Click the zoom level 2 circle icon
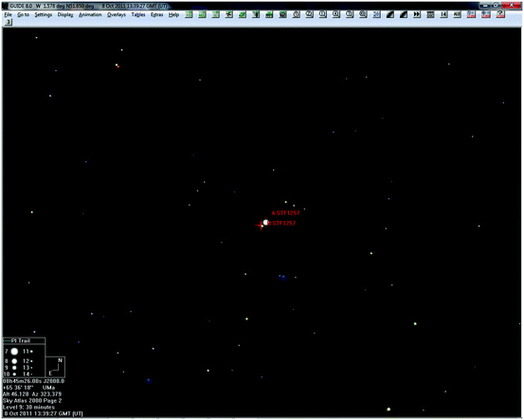 coord(310,14)
